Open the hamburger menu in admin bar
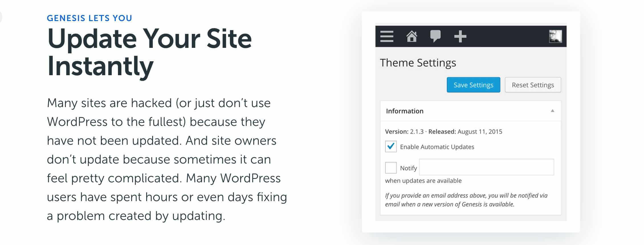 387,36
